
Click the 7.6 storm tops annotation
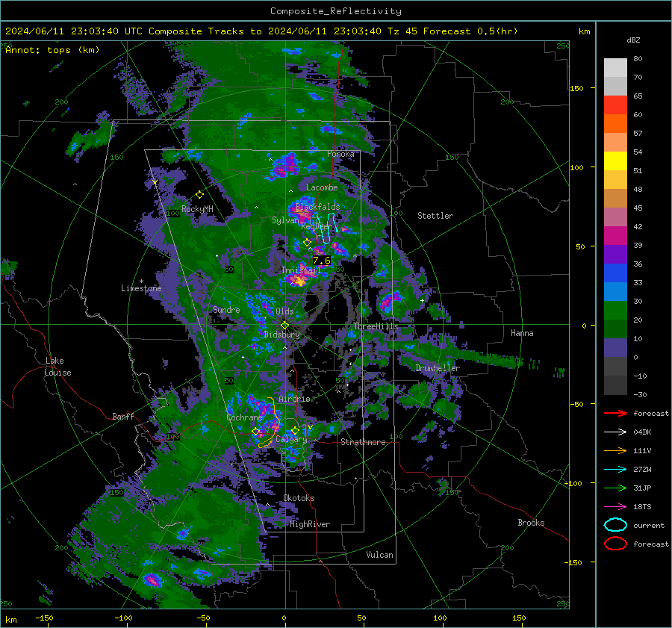[x=321, y=260]
